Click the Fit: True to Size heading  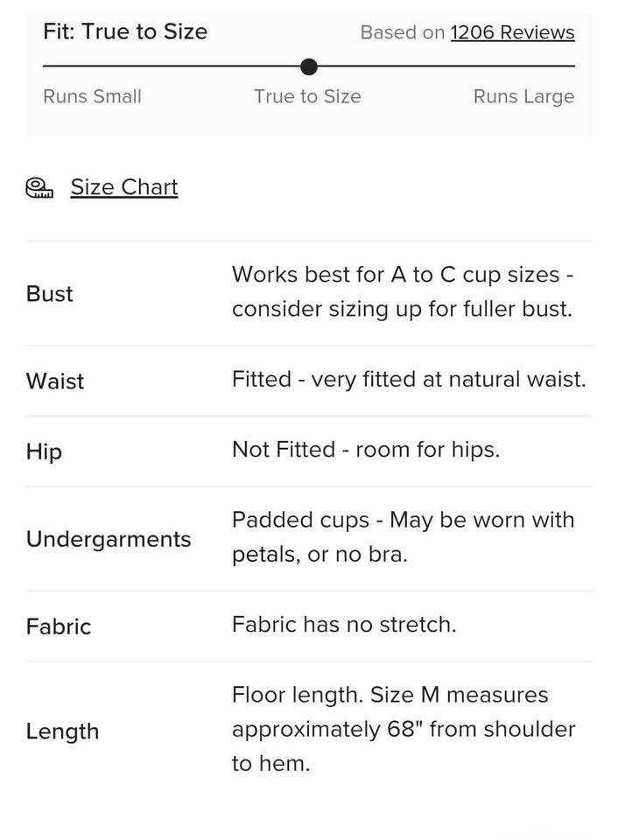pyautogui.click(x=125, y=32)
